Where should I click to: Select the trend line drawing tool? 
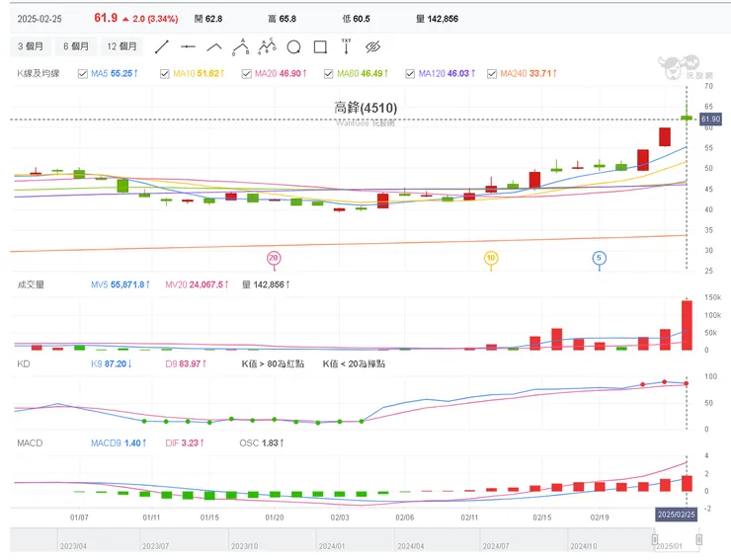[162, 46]
